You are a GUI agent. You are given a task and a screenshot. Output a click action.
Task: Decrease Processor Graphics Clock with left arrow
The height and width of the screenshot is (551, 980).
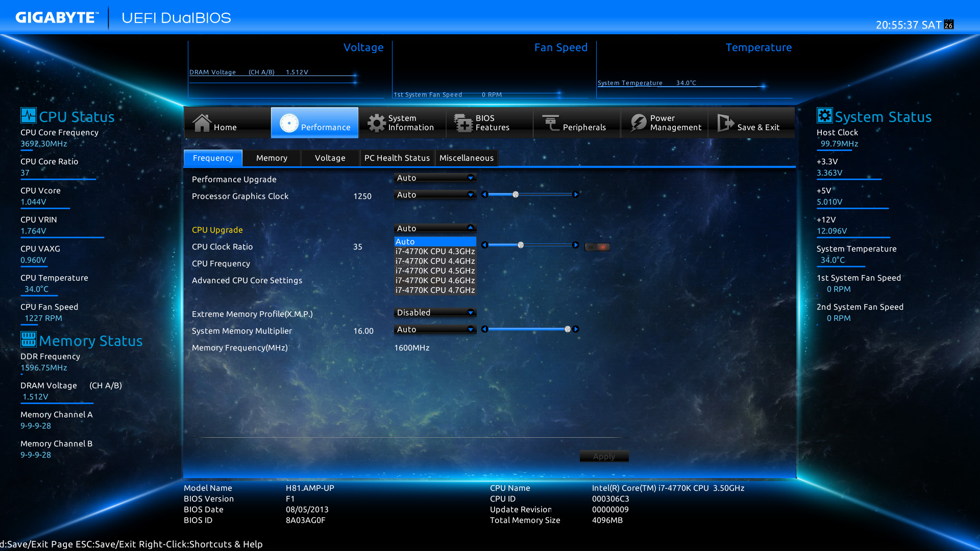click(484, 194)
